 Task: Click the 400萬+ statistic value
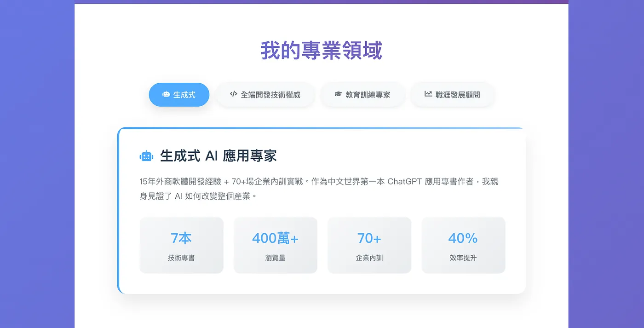pyautogui.click(x=276, y=238)
